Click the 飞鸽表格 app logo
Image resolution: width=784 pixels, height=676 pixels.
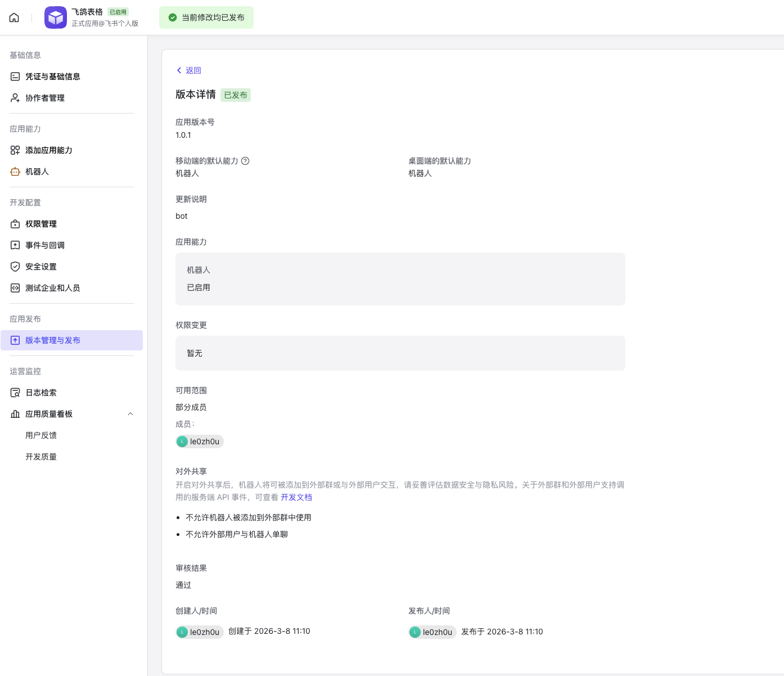pos(56,17)
